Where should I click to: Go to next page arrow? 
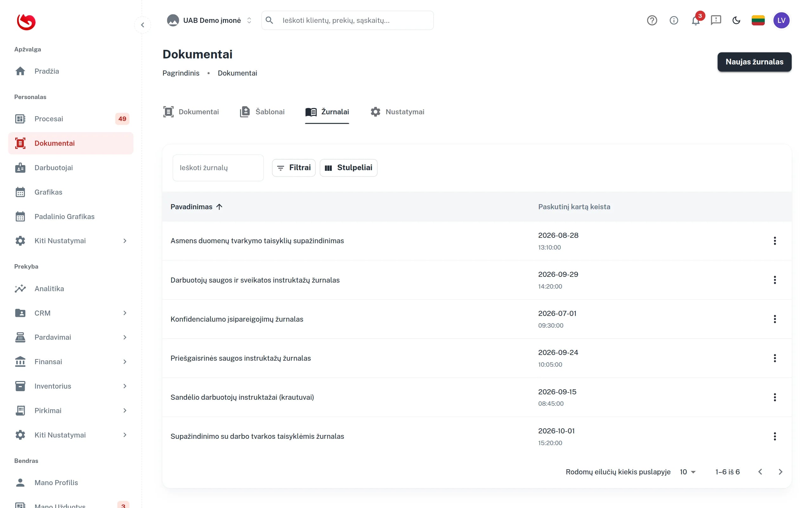[x=781, y=472]
